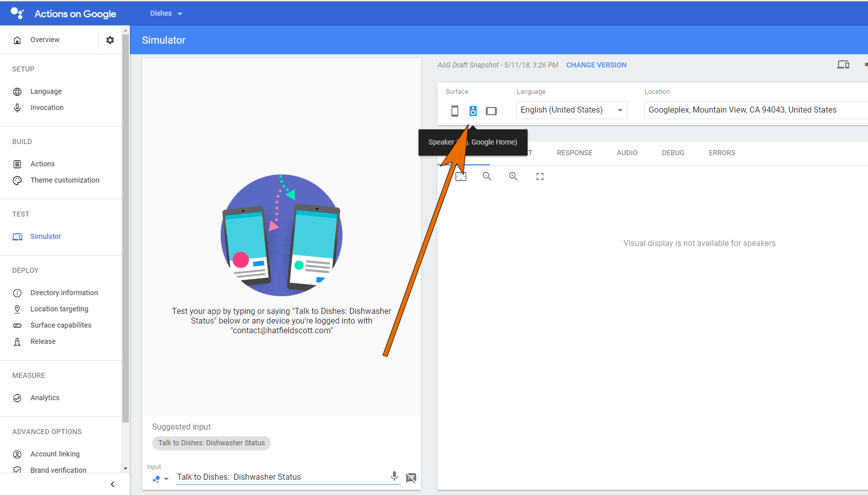The height and width of the screenshot is (495, 868).
Task: Click the microphone icon in the input box
Action: click(394, 476)
